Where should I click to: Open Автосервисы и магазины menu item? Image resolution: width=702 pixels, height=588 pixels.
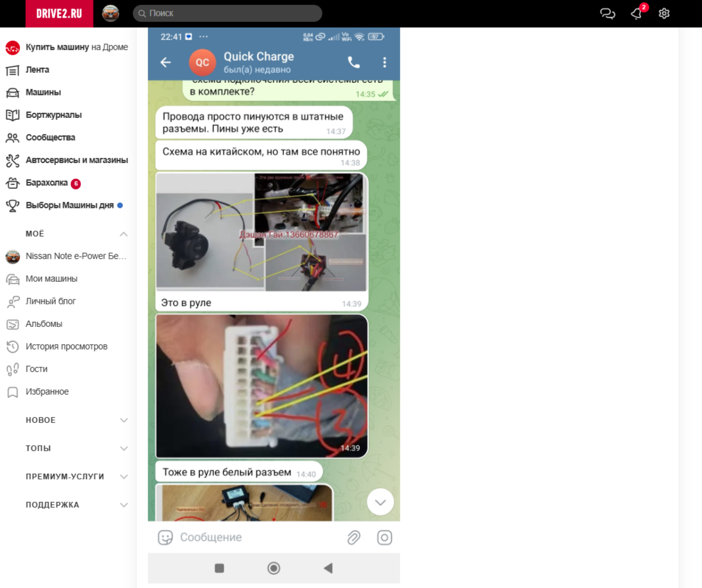pos(77,160)
